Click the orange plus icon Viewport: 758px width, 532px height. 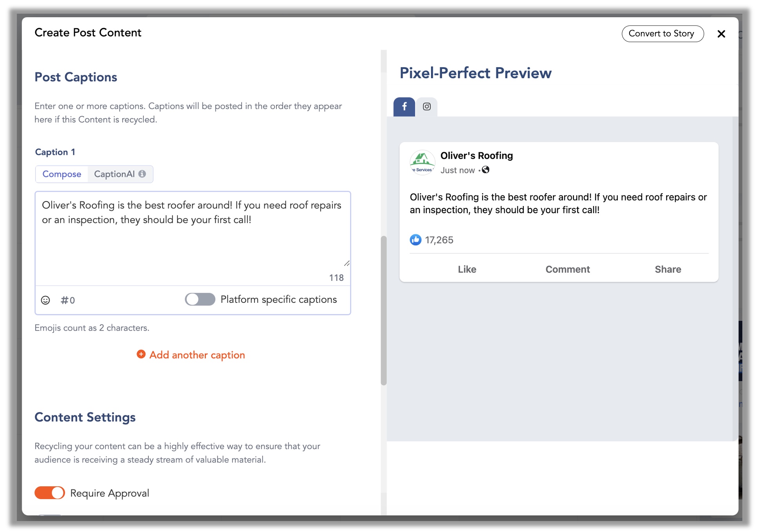tap(141, 354)
